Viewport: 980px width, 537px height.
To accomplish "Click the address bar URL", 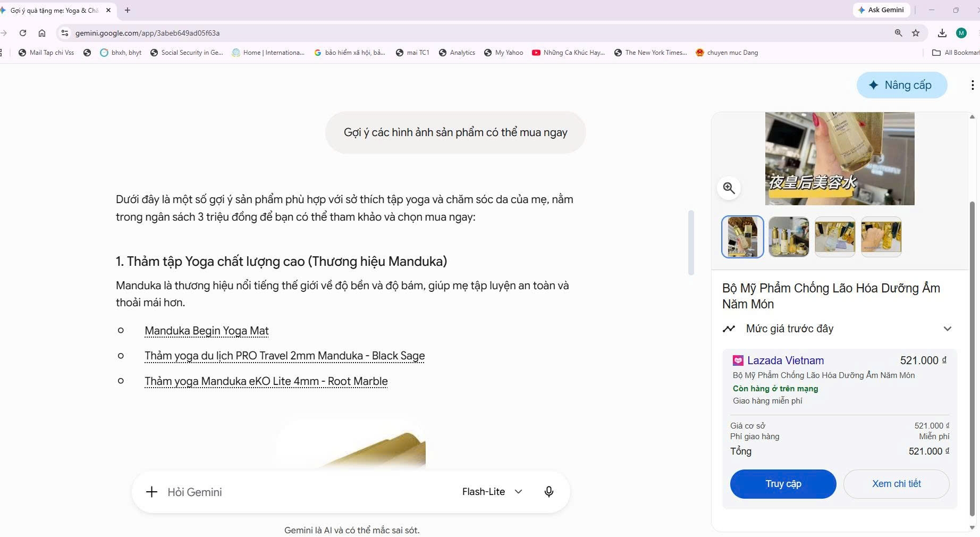I will [148, 33].
